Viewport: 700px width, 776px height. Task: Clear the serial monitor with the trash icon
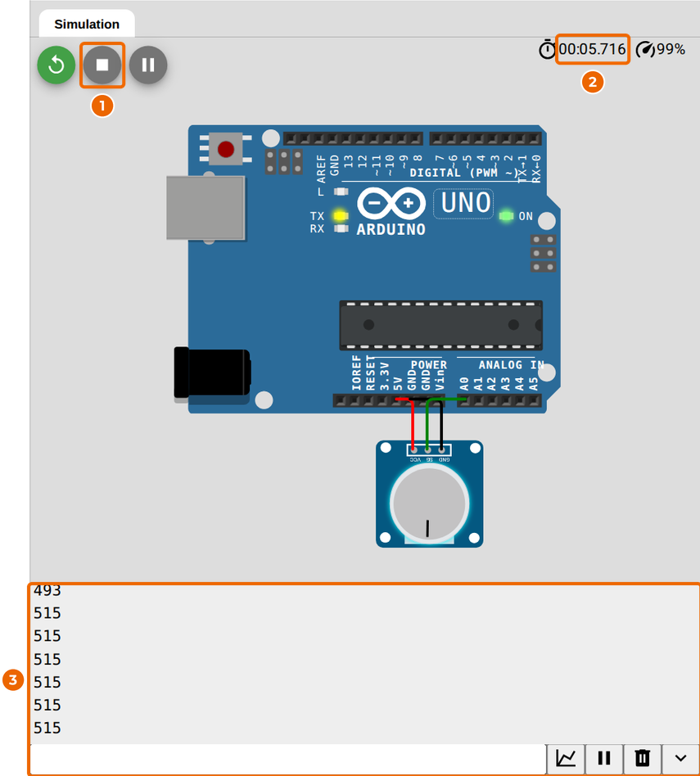643,758
